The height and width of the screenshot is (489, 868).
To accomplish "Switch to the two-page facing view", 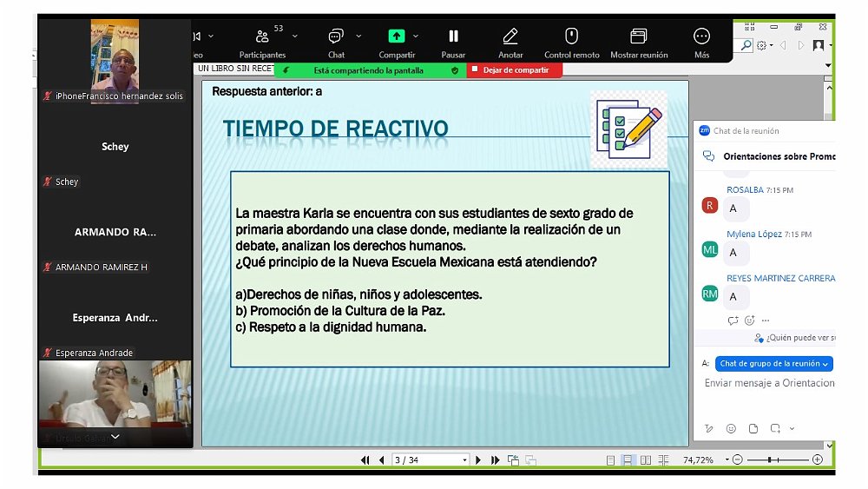I will [x=647, y=459].
